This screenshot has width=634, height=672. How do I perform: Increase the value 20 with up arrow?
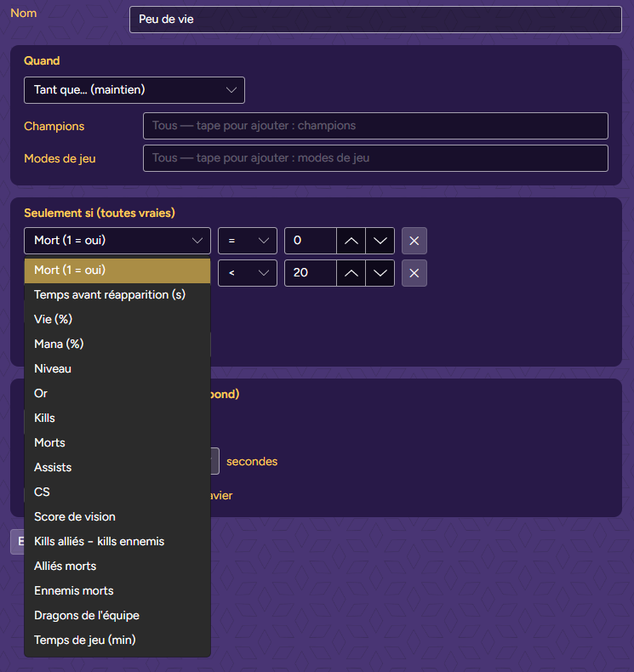(x=351, y=273)
